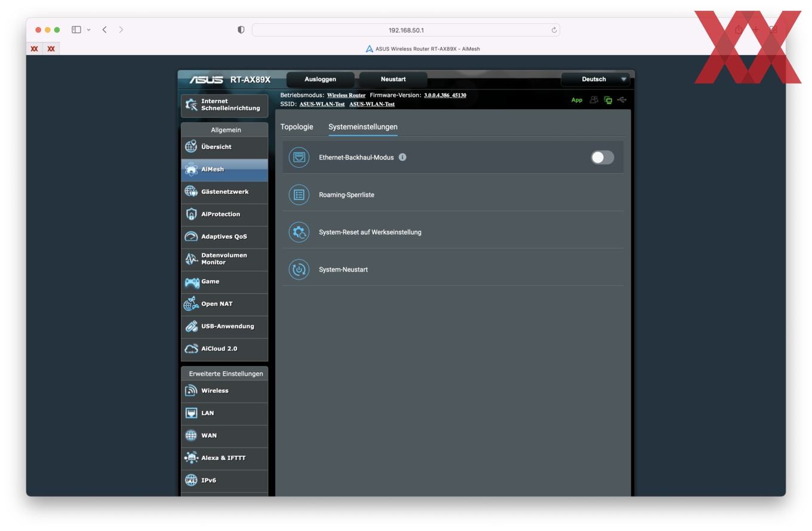The width and height of the screenshot is (812, 531).
Task: Click the Erweiterte Einstellungen header
Action: pyautogui.click(x=226, y=374)
